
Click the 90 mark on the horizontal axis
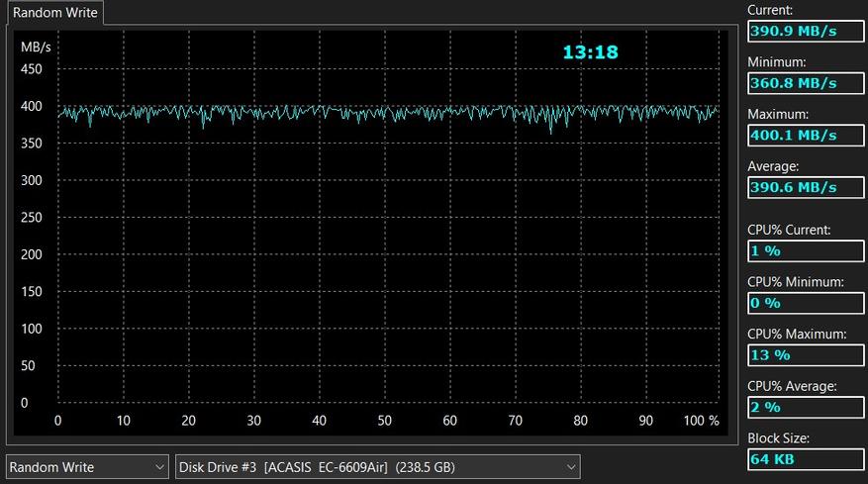pos(645,421)
